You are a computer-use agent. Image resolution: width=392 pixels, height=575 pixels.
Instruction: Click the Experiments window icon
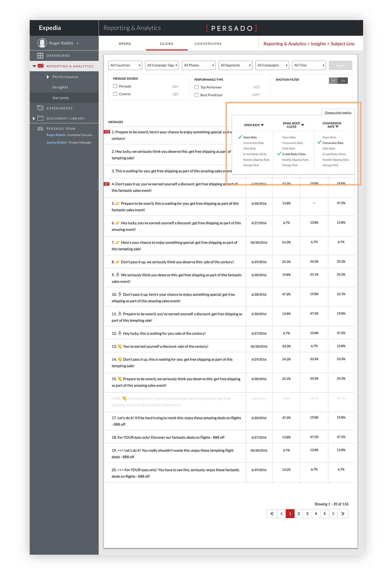[x=40, y=108]
